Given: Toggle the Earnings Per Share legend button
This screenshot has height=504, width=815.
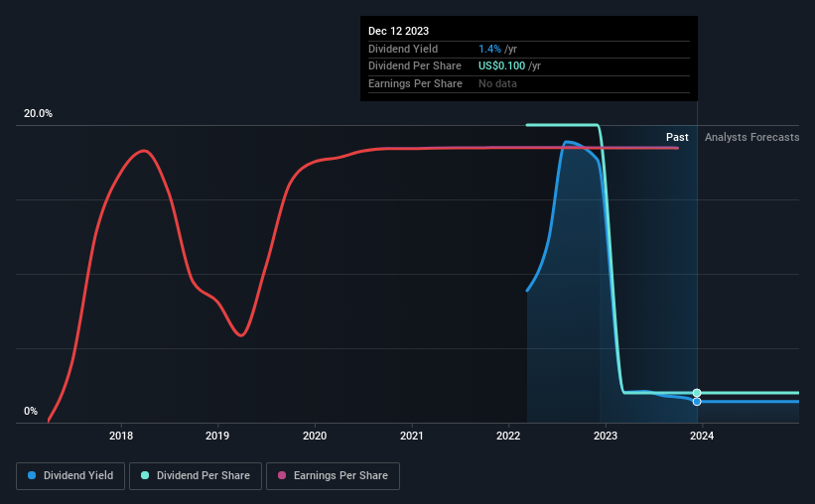Looking at the screenshot, I should tap(333, 476).
